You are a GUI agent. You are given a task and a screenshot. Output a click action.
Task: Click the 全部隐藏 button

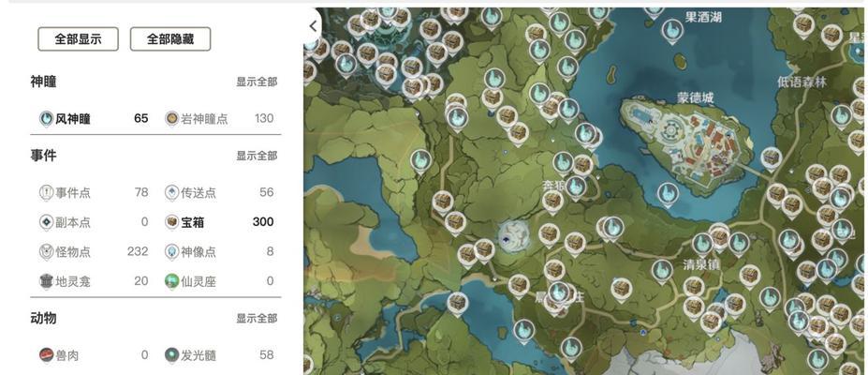[x=170, y=38]
